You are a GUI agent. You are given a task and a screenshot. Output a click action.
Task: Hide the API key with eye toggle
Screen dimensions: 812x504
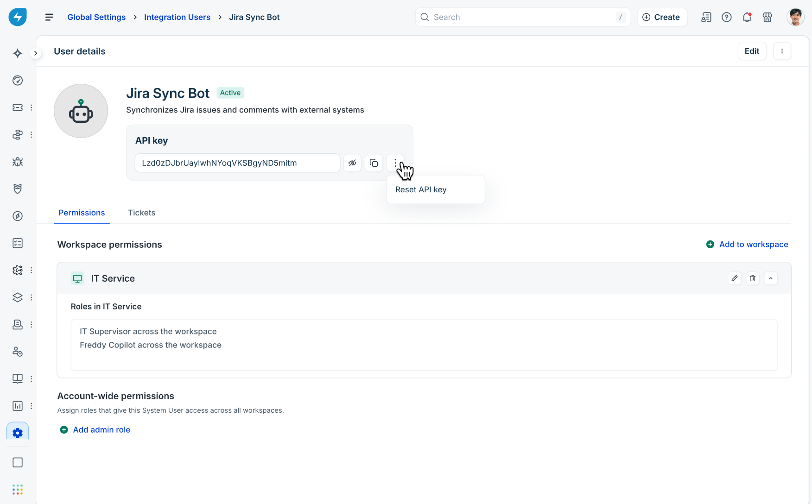point(353,163)
